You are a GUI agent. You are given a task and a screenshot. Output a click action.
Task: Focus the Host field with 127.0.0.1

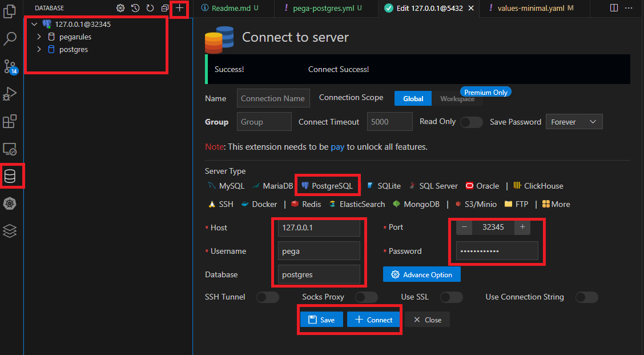(x=319, y=228)
